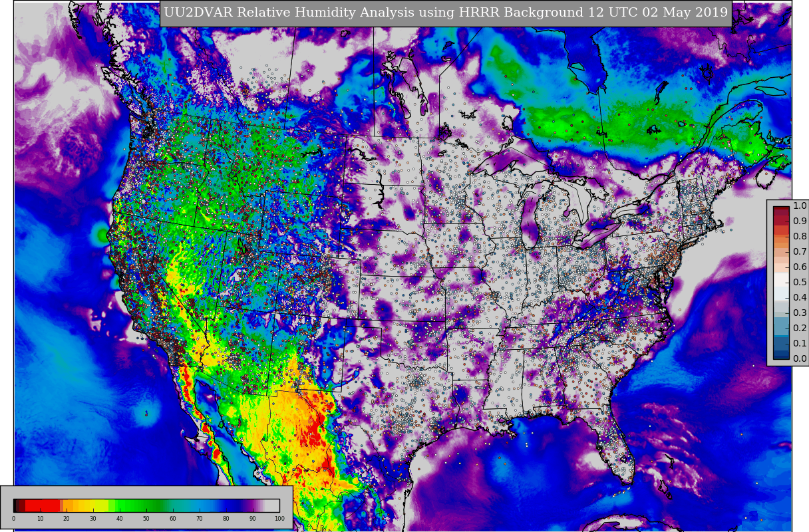Click the '40' tick label on the humidity colorbar

[120, 519]
